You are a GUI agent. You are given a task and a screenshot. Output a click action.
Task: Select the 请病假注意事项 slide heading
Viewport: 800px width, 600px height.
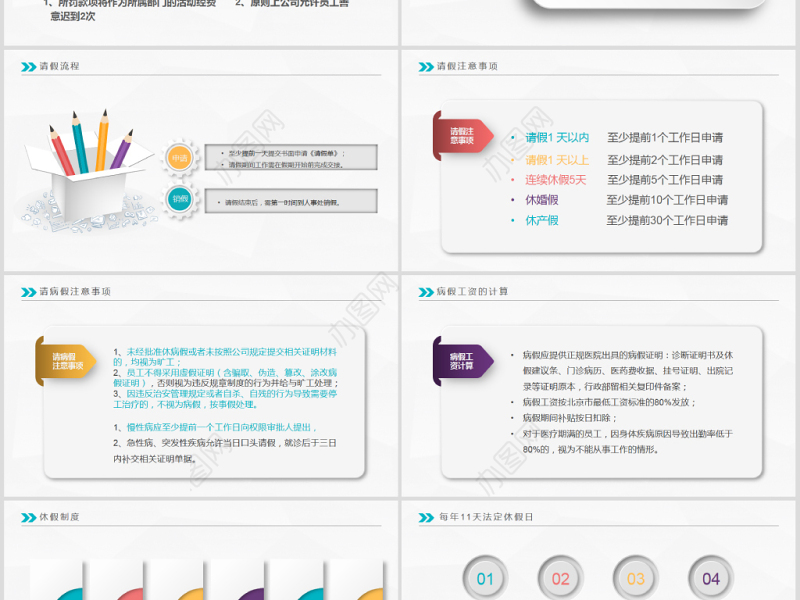60,292
